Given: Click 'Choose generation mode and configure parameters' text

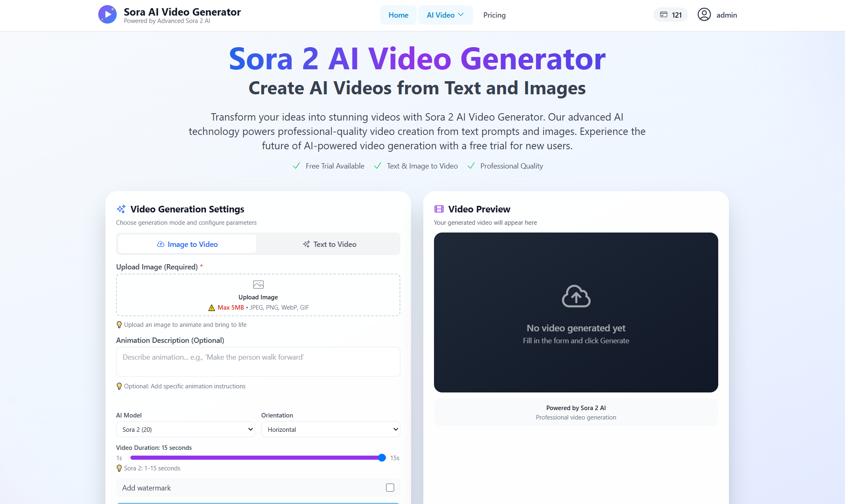Looking at the screenshot, I should [186, 223].
